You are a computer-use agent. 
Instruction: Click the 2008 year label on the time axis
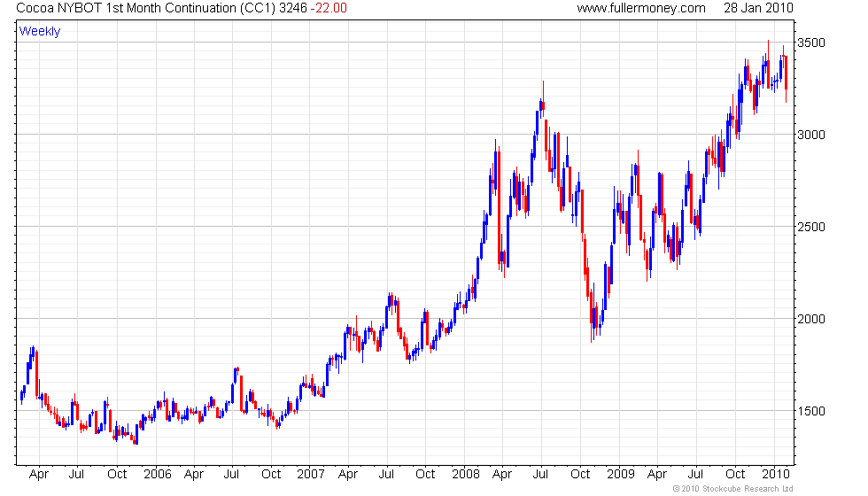click(x=466, y=475)
